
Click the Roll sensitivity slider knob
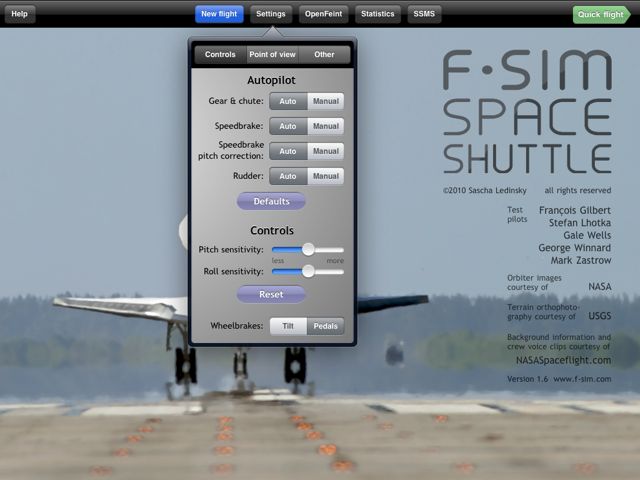click(x=308, y=271)
